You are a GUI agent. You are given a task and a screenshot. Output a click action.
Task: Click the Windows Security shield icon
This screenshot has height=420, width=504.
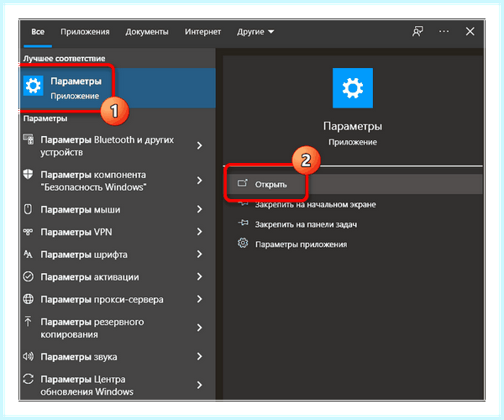pyautogui.click(x=29, y=174)
